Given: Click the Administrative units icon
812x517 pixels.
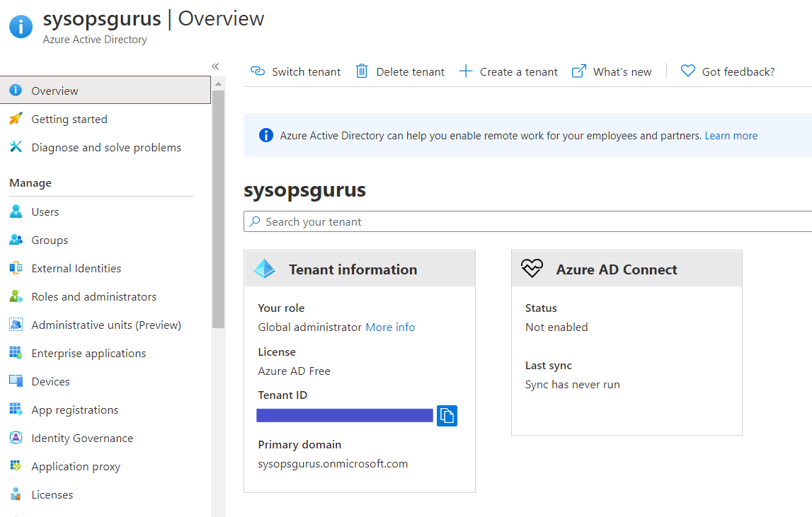Looking at the screenshot, I should coord(16,325).
